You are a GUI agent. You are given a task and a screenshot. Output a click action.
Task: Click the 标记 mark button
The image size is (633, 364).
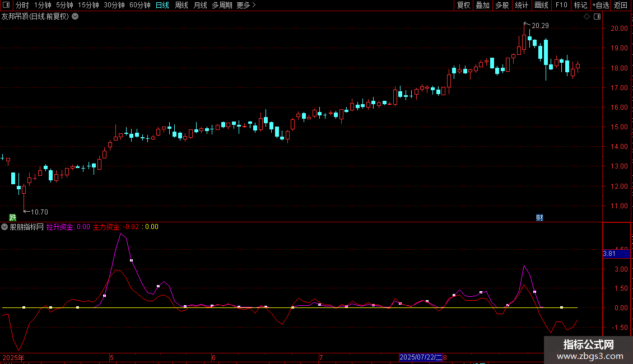point(580,5)
